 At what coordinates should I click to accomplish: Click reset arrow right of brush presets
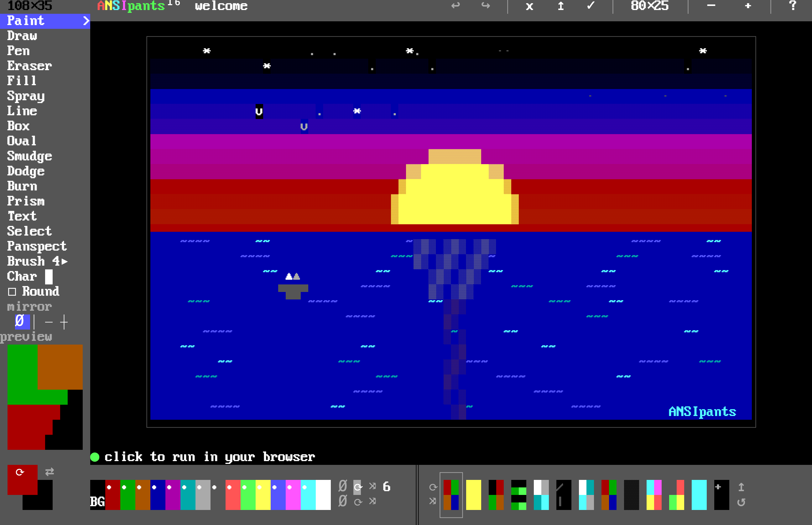pyautogui.click(x=741, y=502)
